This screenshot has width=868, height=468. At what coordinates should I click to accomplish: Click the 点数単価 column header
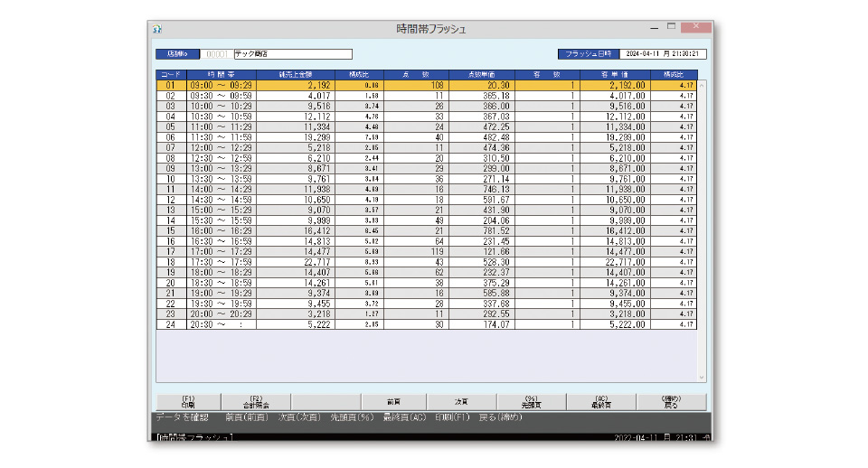click(481, 74)
